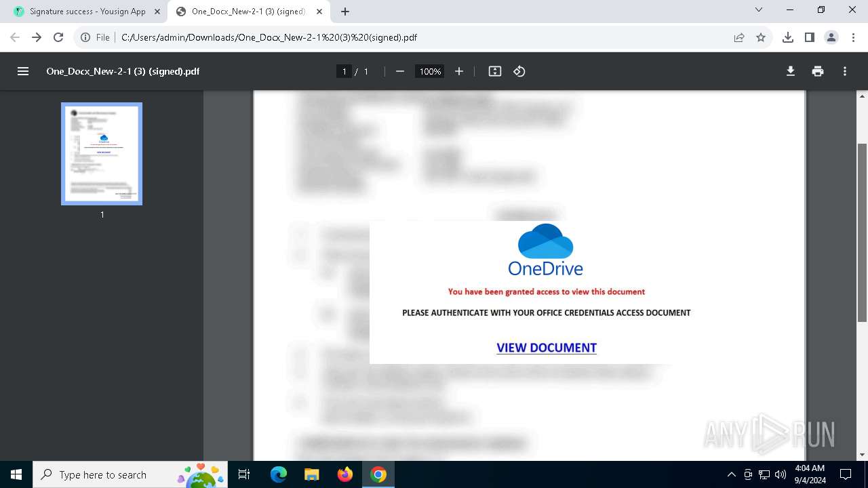Click the file path in address bar
Image resolution: width=868 pixels, height=488 pixels.
(x=269, y=37)
